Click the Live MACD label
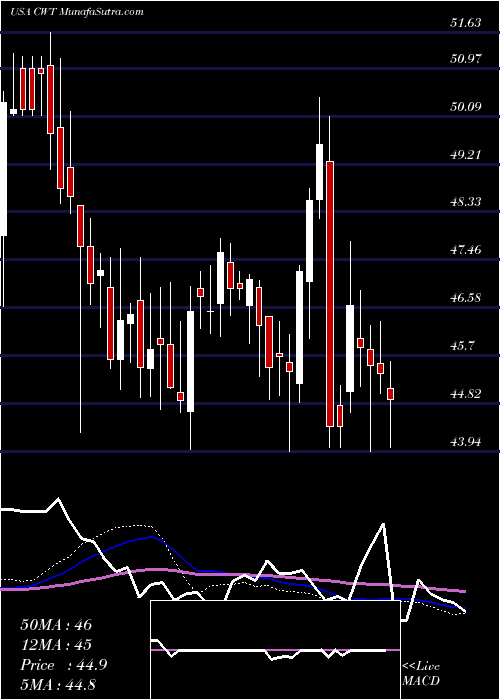 point(421,673)
